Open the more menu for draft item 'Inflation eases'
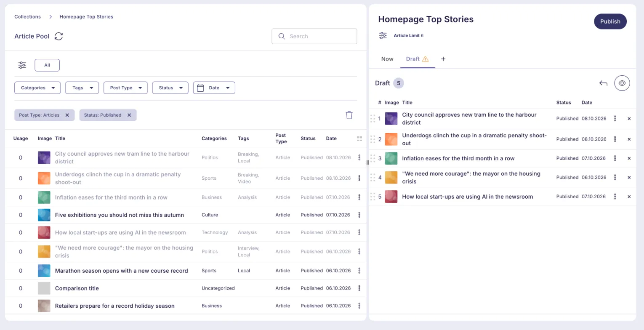The width and height of the screenshot is (644, 330). (615, 158)
